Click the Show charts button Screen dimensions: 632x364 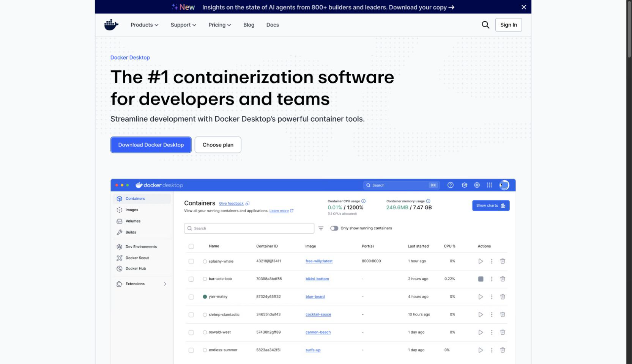coord(491,206)
